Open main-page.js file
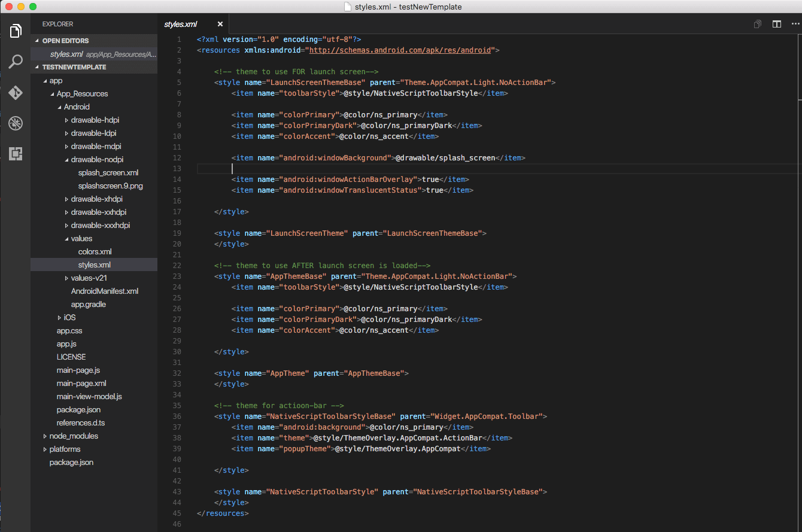 pos(78,370)
